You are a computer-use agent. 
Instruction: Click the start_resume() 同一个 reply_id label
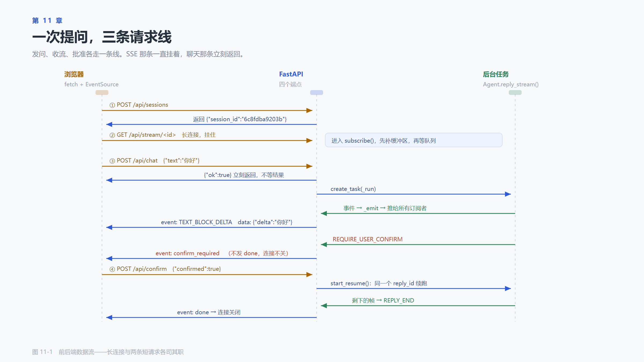379,283
